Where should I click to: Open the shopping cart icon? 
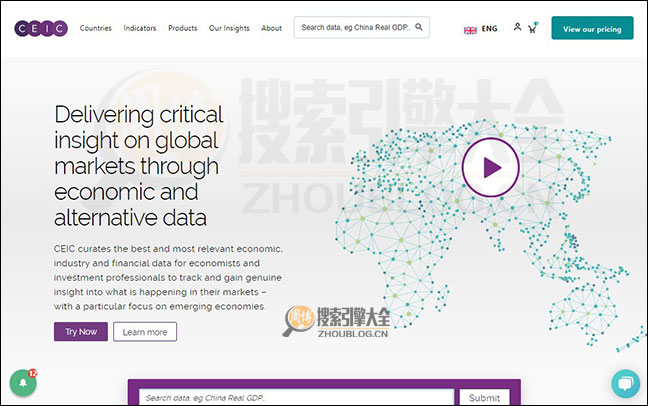tap(532, 28)
